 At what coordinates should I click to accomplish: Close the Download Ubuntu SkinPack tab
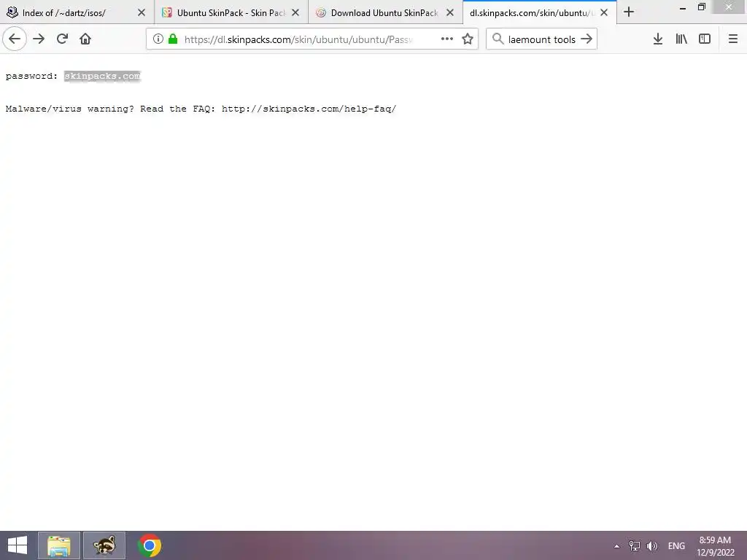click(449, 13)
